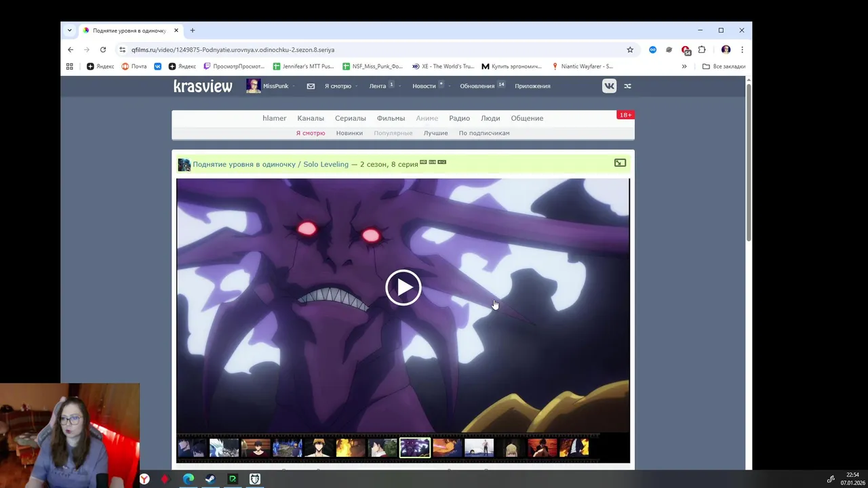Select the last fire thumbnail in filmstrip
868x488 pixels.
pyautogui.click(x=574, y=447)
